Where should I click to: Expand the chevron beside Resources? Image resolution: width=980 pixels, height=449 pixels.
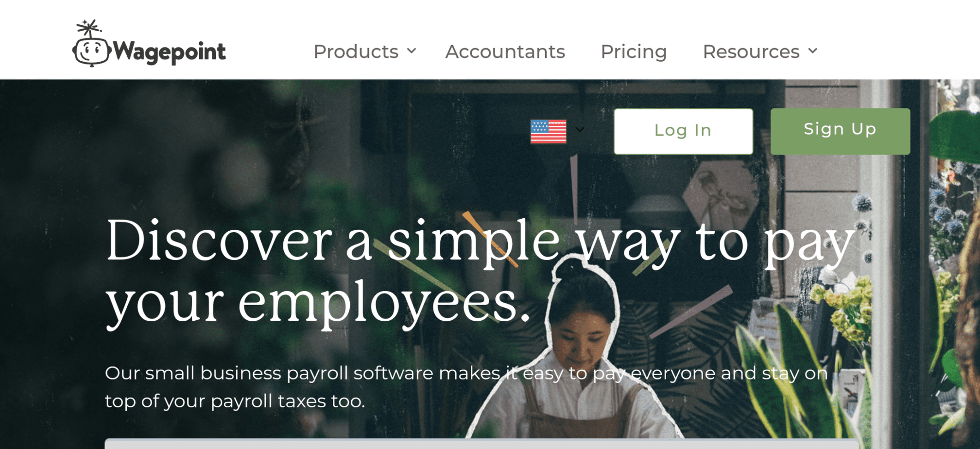pos(813,51)
